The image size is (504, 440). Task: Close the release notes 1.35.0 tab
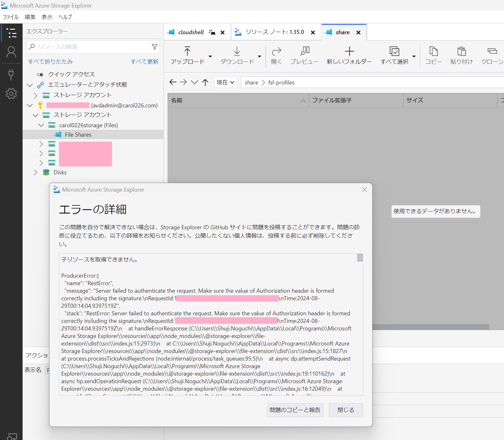click(313, 32)
